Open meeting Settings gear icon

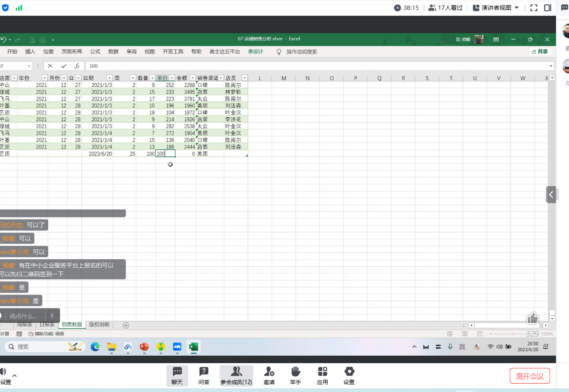coord(349,375)
